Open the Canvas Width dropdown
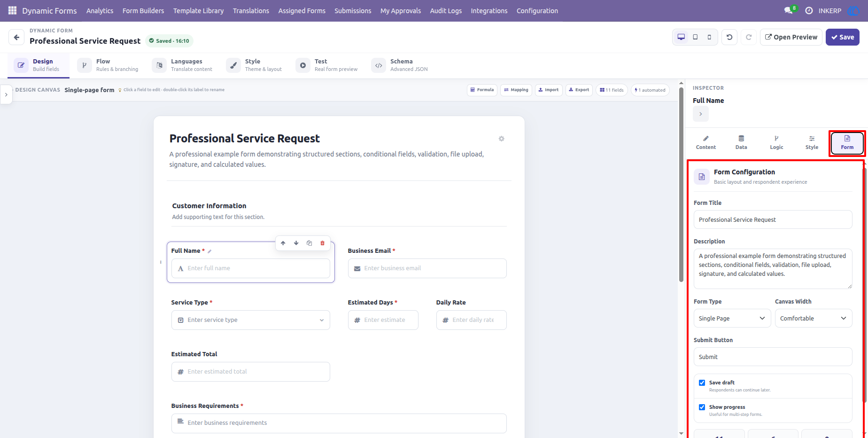 pyautogui.click(x=814, y=318)
